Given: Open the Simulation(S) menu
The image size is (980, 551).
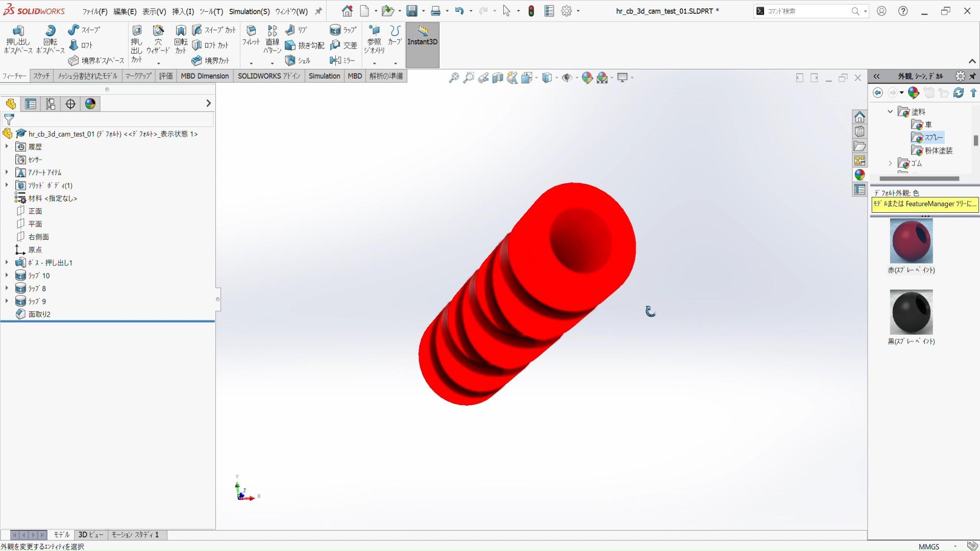Looking at the screenshot, I should [249, 11].
